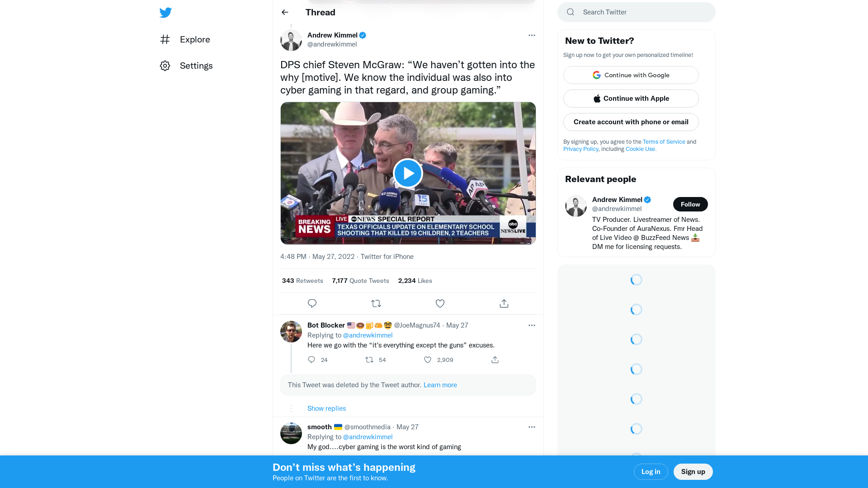Open Andrew Kimmel's name in Relevant people
The width and height of the screenshot is (868, 488).
tap(617, 200)
